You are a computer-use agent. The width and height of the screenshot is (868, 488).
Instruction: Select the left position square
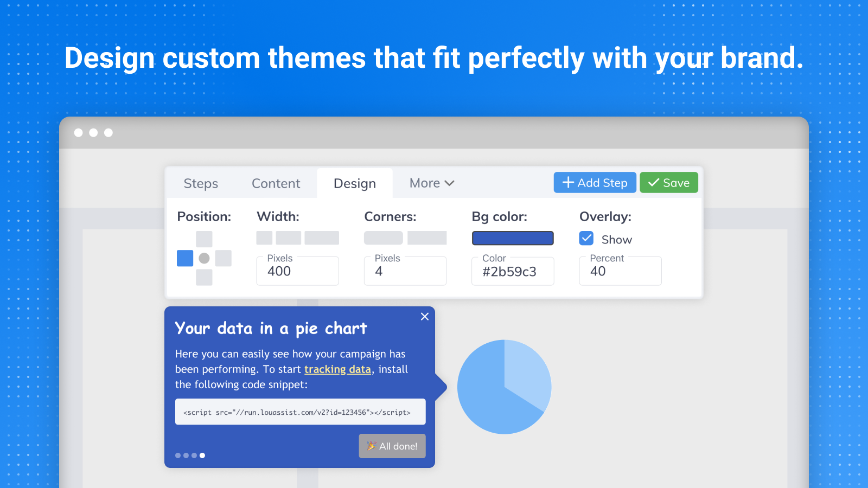click(185, 258)
